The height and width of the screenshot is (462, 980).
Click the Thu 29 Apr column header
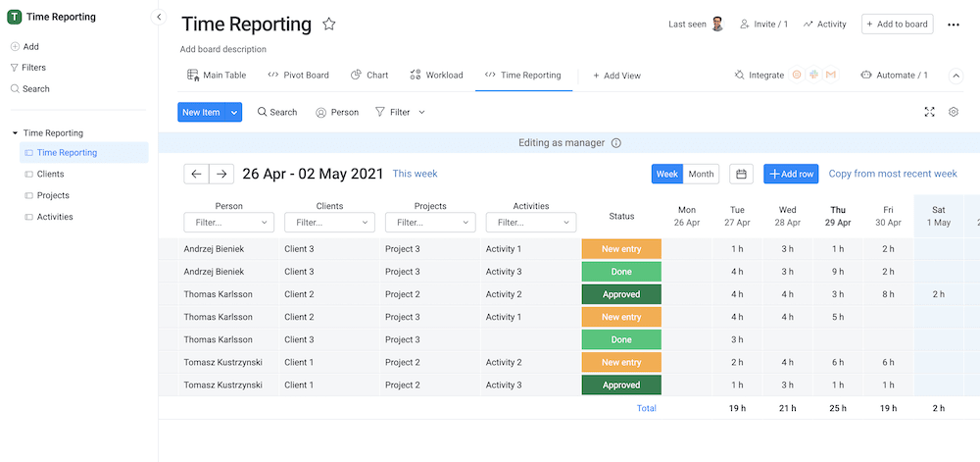[x=838, y=217]
